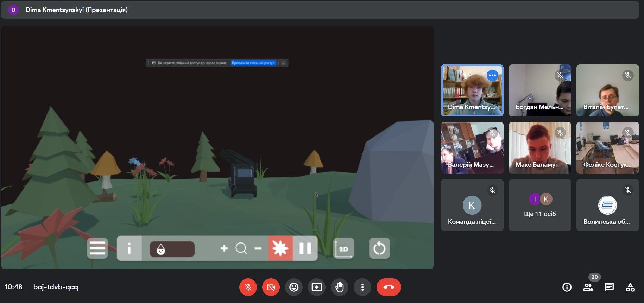Show the participants list
Viewport: 644px width, 303px height.
click(588, 287)
